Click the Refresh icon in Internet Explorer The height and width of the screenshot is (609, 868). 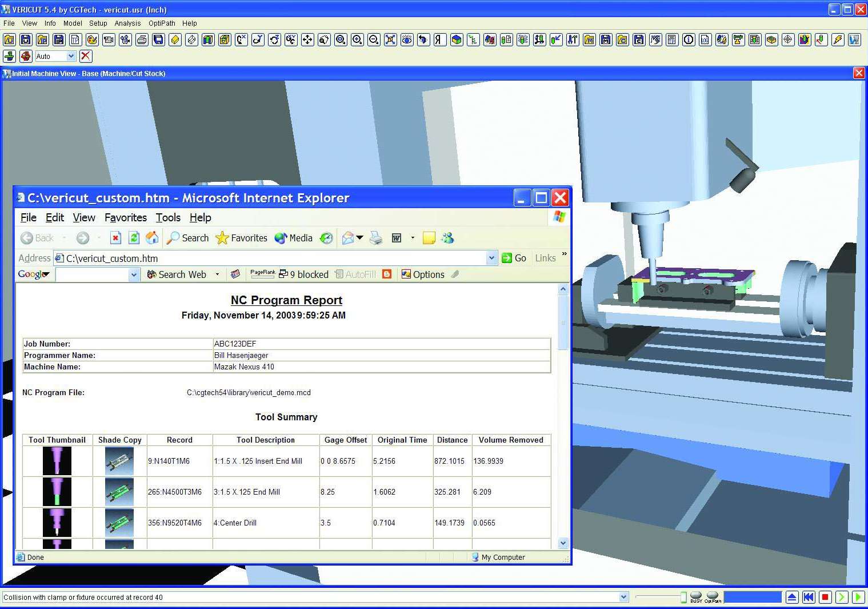tap(134, 238)
